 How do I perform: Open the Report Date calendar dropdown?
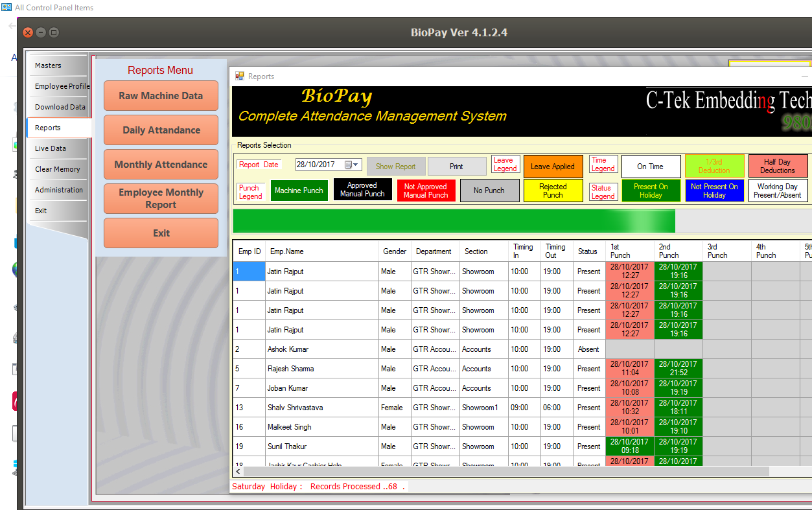pos(352,165)
